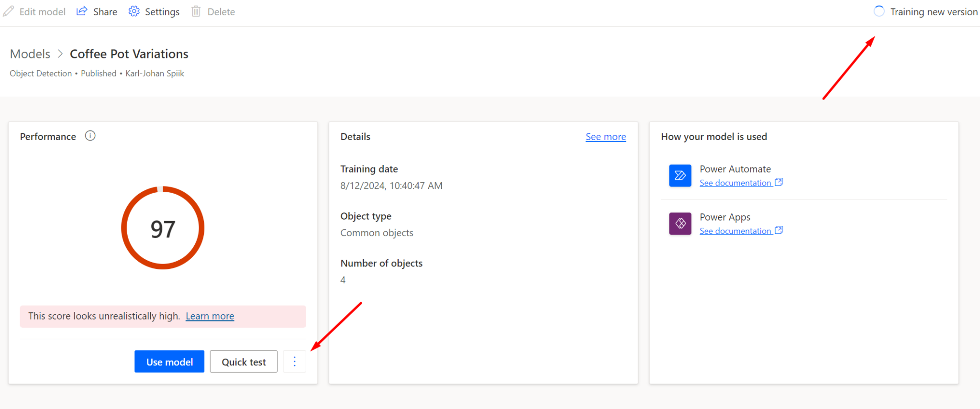Navigate to Models in breadcrumb
This screenshot has height=409, width=980.
coord(30,54)
